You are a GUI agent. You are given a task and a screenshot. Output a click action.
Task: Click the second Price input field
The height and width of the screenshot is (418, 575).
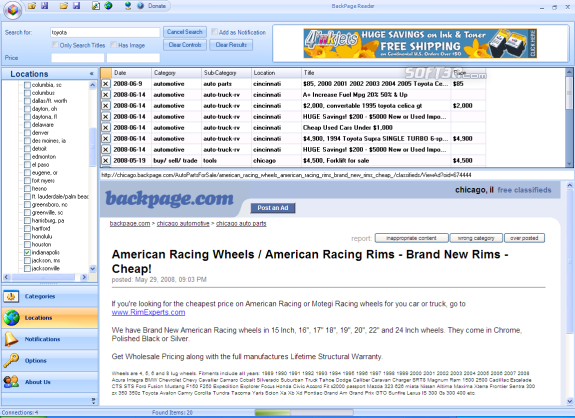pyautogui.click(x=133, y=58)
